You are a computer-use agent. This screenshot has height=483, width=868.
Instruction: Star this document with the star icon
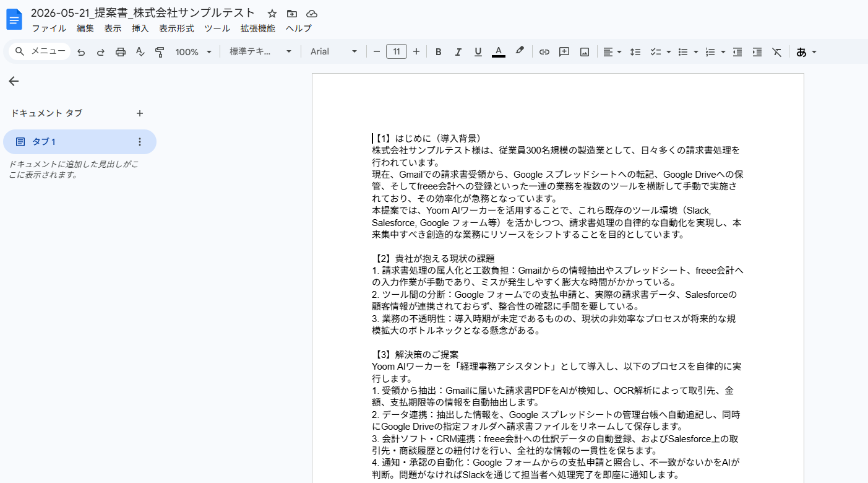tap(272, 14)
